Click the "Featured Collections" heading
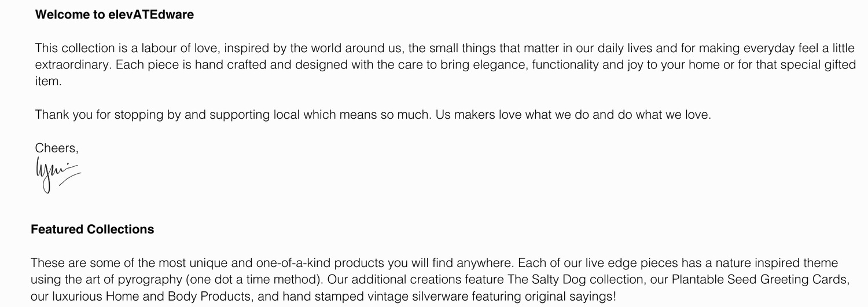 (92, 229)
